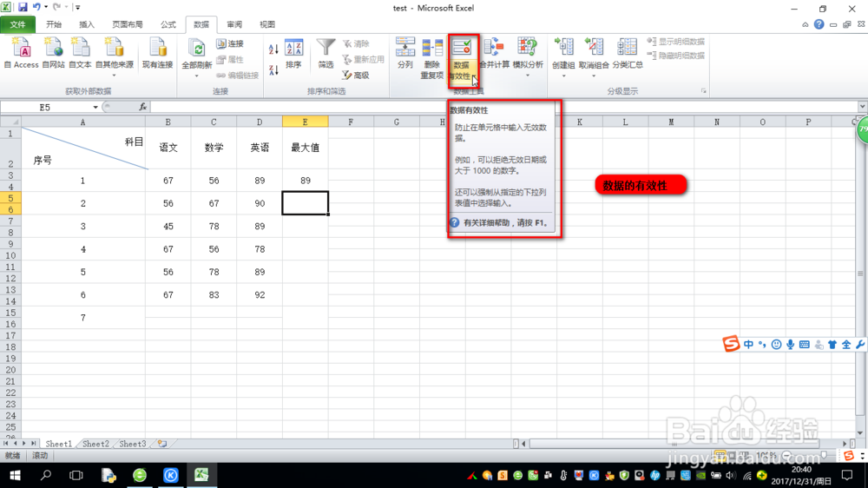
Task: Expand the formula bar
Action: tap(862, 106)
